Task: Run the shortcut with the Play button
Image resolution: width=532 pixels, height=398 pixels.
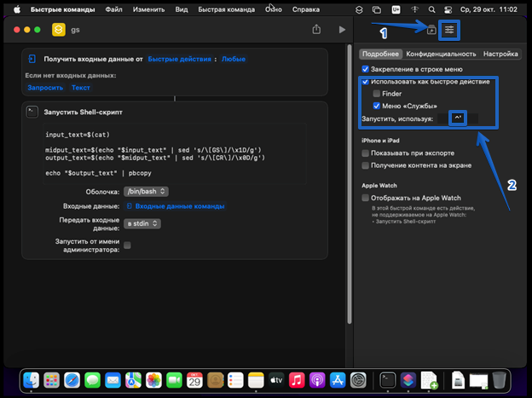Action: coord(342,29)
